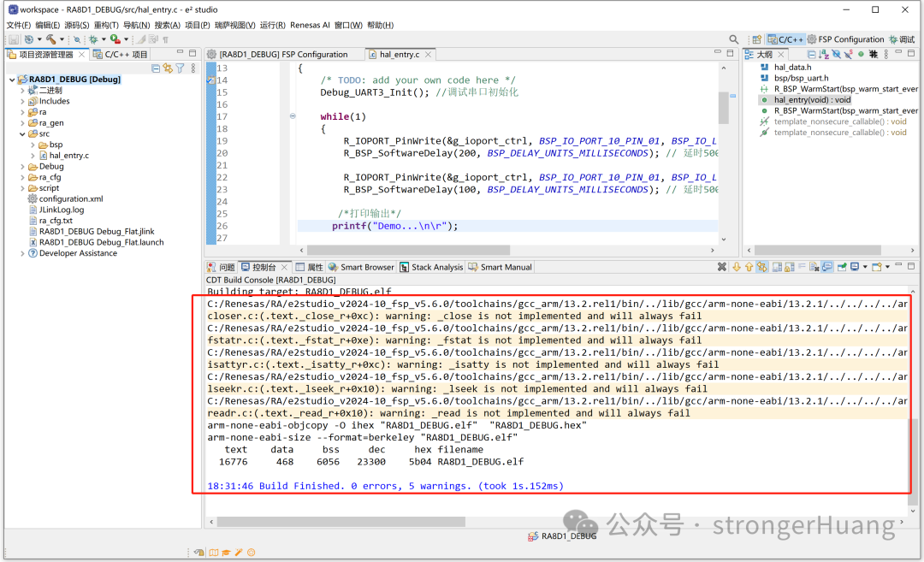
Task: Click the printf Demo code line
Action: point(394,226)
